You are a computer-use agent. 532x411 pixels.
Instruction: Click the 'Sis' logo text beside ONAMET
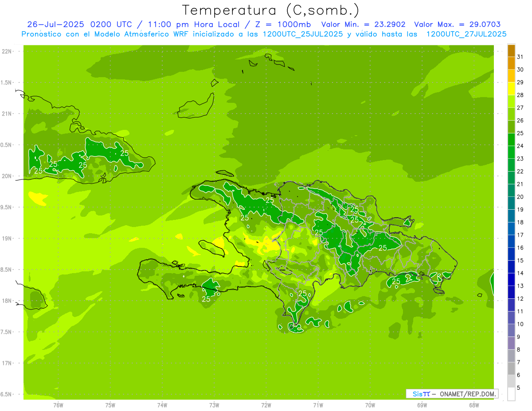(x=418, y=394)
